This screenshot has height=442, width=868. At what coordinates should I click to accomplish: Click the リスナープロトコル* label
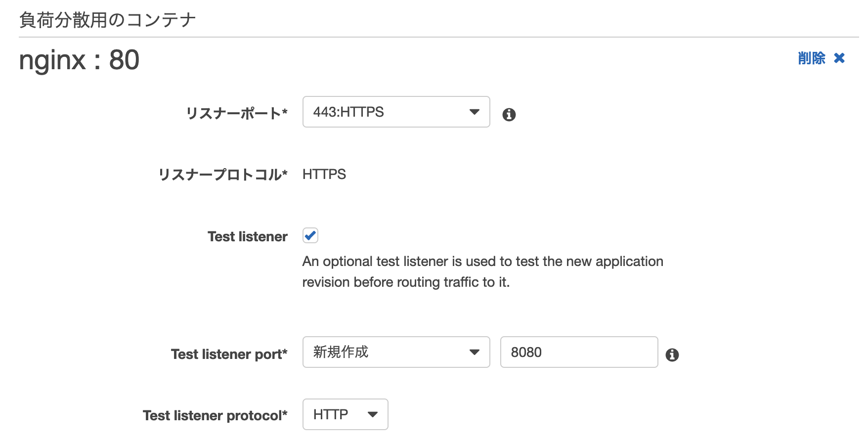tap(222, 175)
